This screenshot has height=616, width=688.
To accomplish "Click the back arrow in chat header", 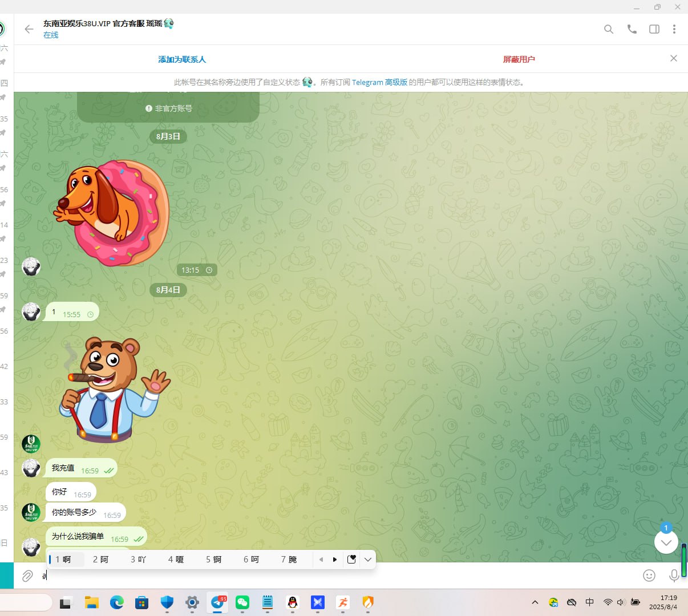I will click(29, 29).
